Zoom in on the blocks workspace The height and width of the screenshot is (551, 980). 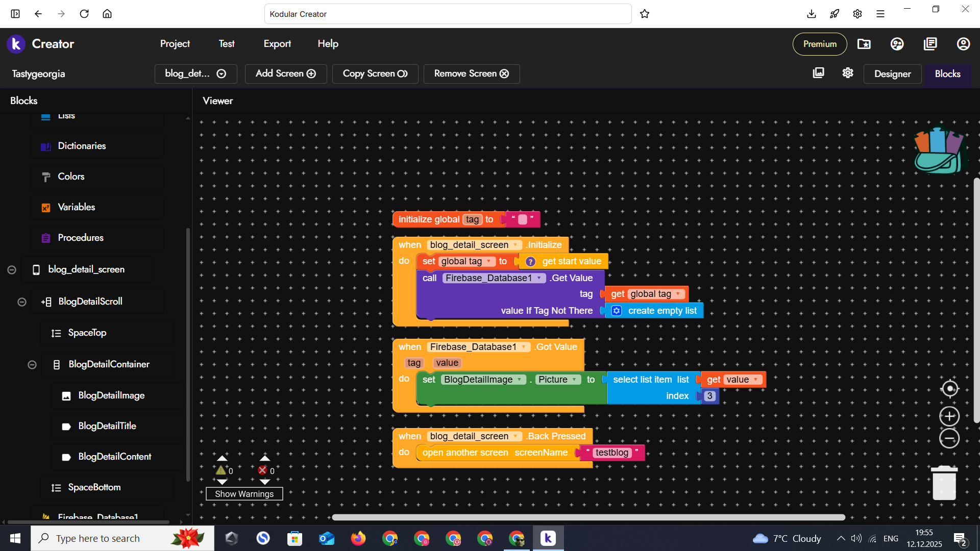(x=949, y=416)
